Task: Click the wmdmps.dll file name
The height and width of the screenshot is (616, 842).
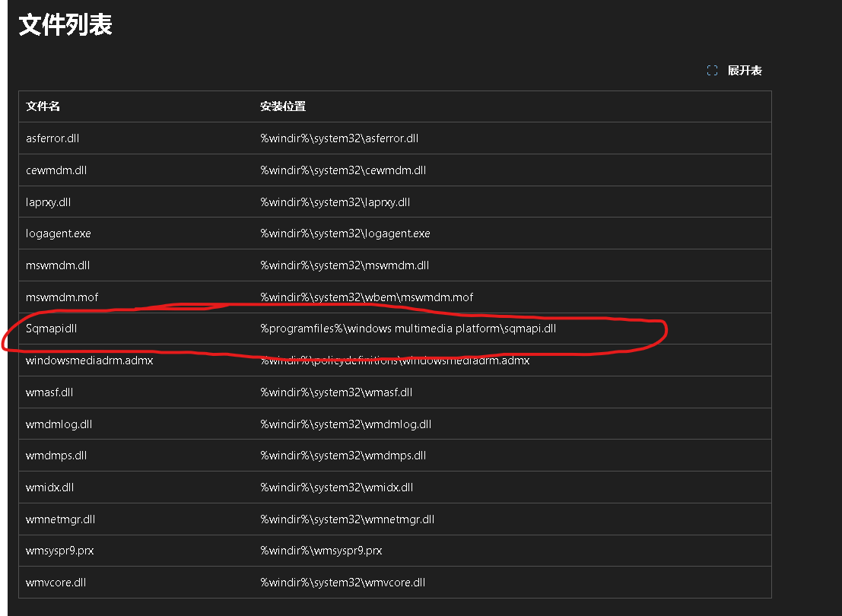Action: 56,456
